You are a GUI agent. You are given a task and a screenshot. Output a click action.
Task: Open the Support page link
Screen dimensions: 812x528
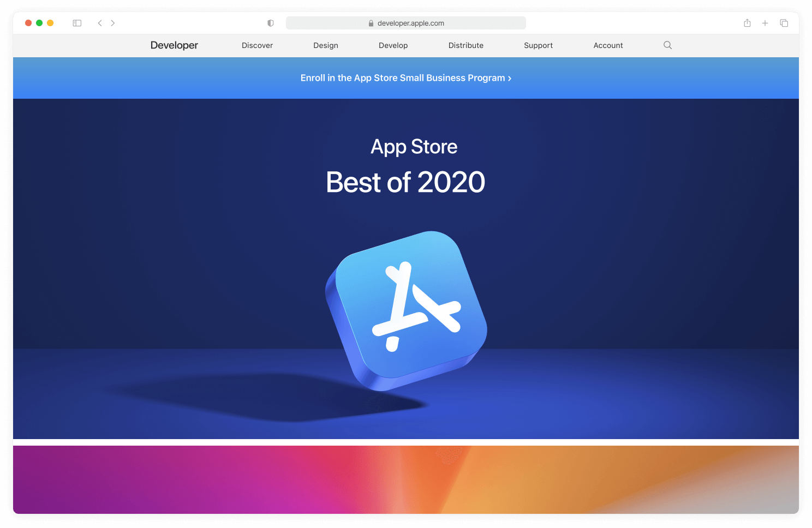(539, 45)
